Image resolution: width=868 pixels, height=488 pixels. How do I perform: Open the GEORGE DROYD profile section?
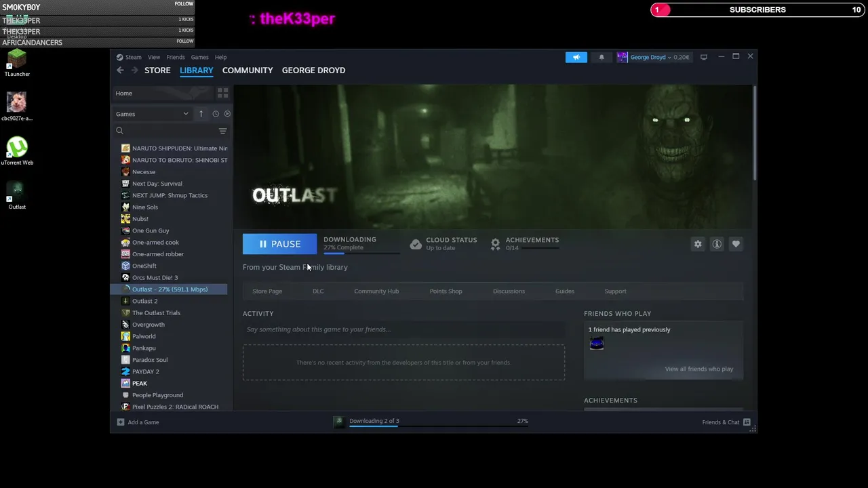tap(313, 70)
